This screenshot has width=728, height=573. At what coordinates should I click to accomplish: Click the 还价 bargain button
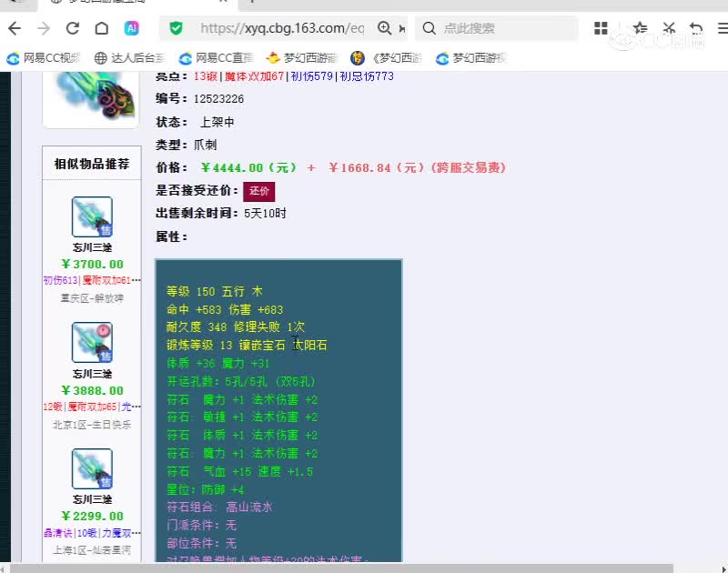point(259,191)
